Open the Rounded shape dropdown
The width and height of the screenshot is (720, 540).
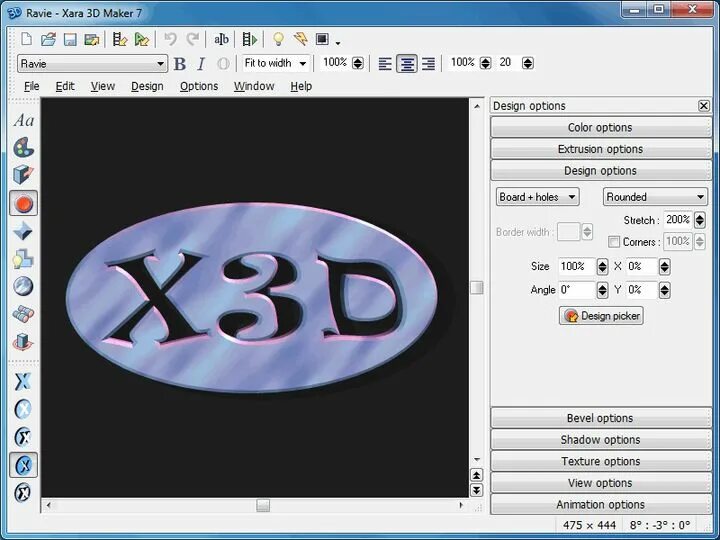[x=655, y=197]
